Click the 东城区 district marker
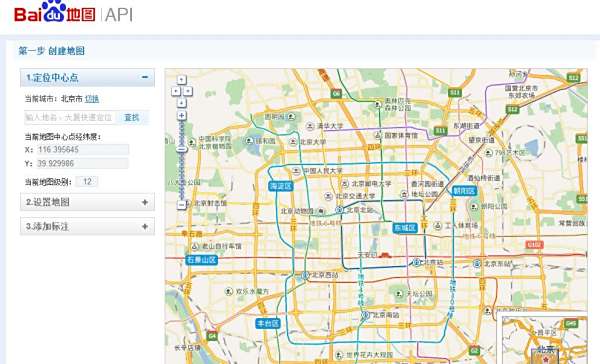This screenshot has width=600, height=364. 405,228
